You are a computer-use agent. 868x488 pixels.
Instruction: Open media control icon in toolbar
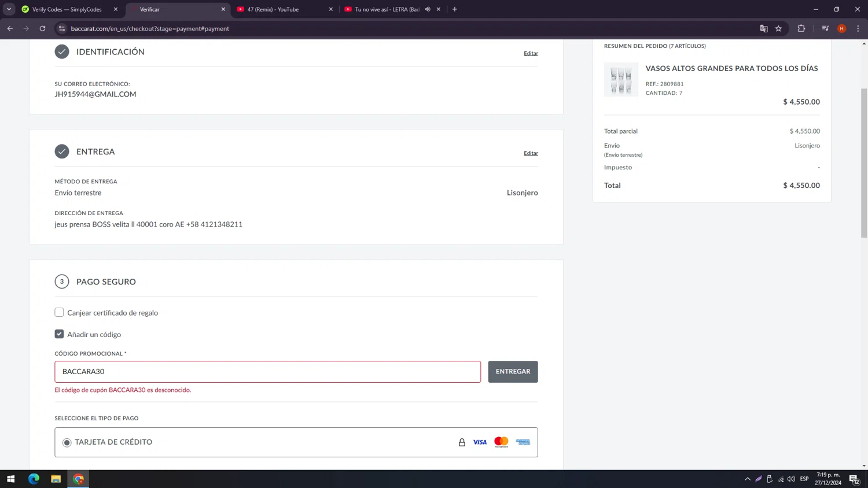(826, 28)
